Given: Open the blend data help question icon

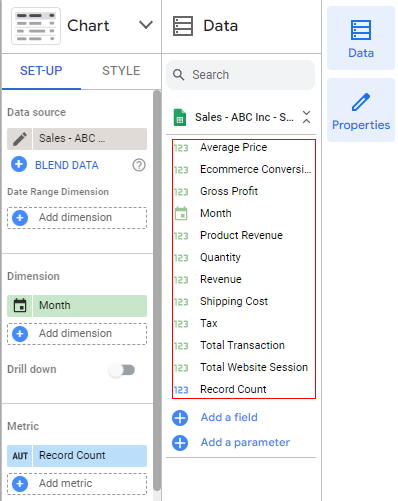Looking at the screenshot, I should [139, 165].
